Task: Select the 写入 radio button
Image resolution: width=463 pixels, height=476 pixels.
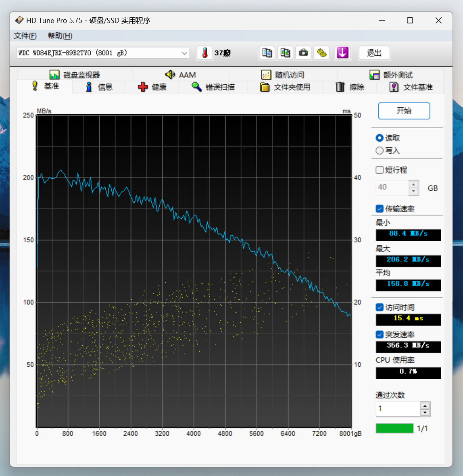Action: (x=379, y=150)
